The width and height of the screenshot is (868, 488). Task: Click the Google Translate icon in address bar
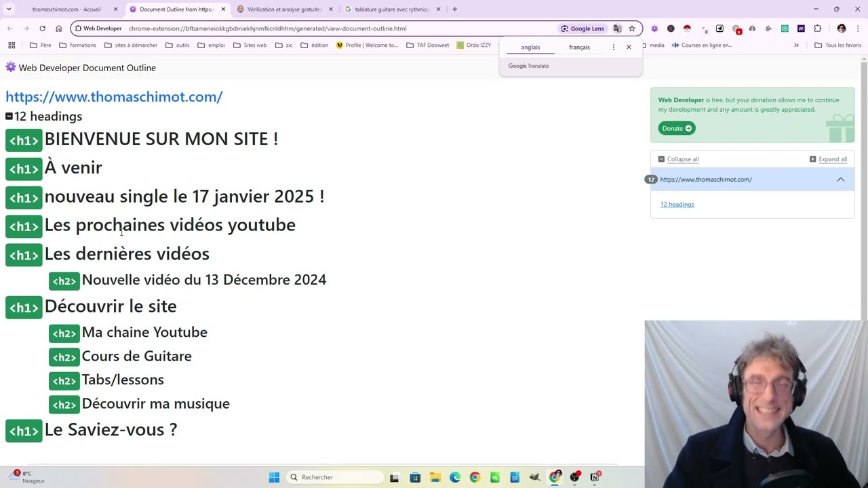(617, 28)
